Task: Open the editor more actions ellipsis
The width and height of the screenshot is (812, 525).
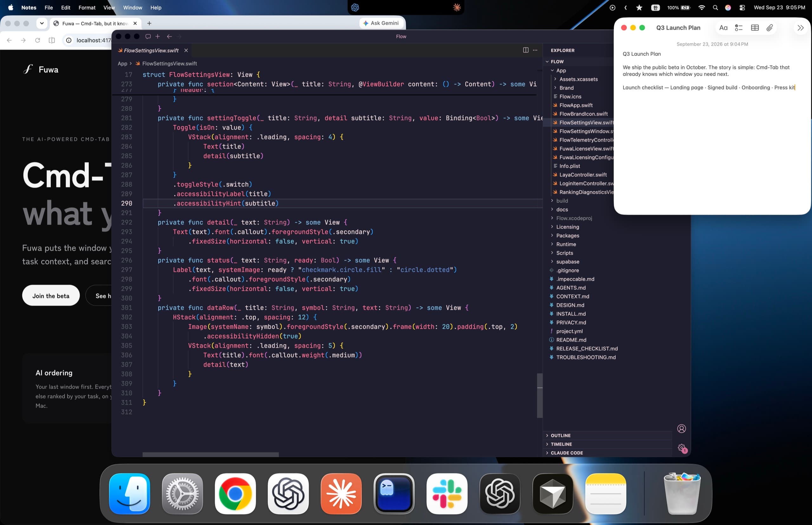Action: pyautogui.click(x=535, y=50)
